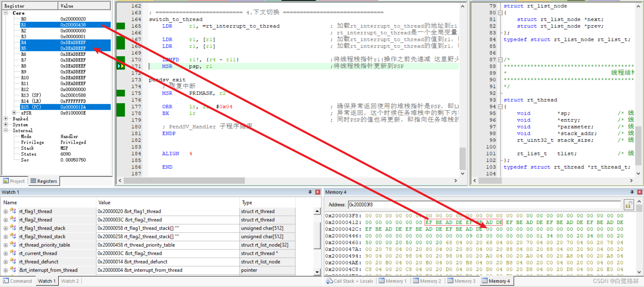
Task: Select the Memory 4 tab
Action: point(496,281)
